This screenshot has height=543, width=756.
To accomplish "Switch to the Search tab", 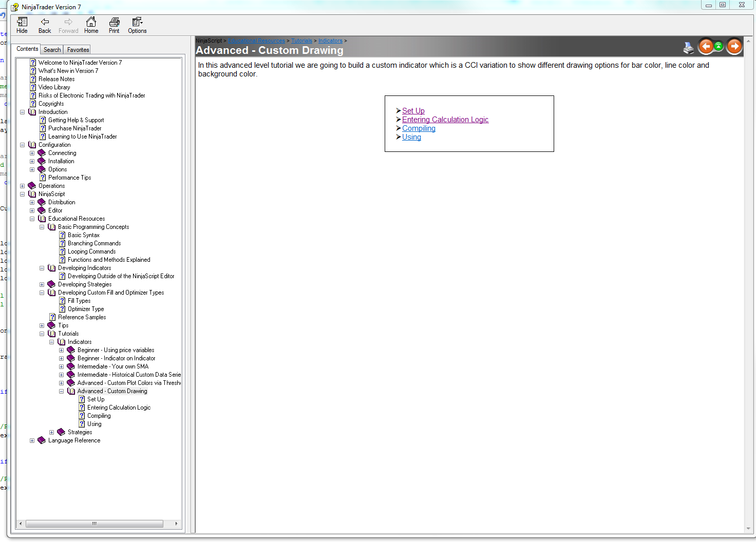I will (52, 50).
